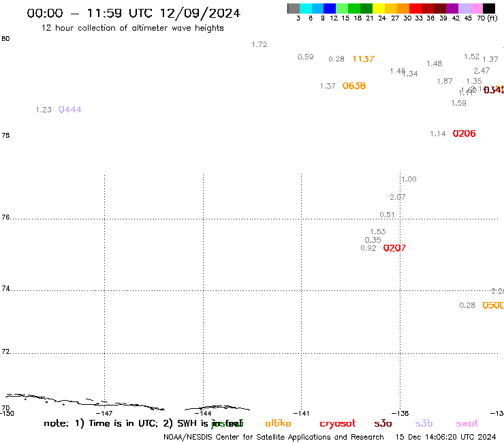Select the 72 latitude axis label
The height and width of the screenshot is (443, 504).
(x=5, y=352)
